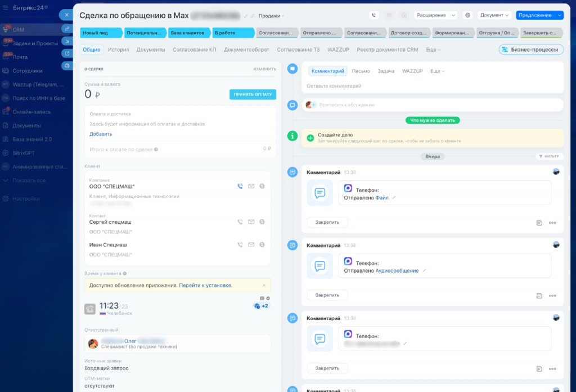Dismiss the update notification with its X
The width and height of the screenshot is (576, 392).
tap(264, 286)
